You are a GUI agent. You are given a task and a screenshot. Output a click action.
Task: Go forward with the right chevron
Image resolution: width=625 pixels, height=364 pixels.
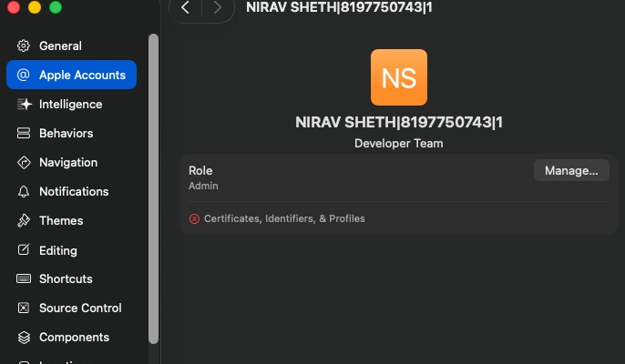217,7
